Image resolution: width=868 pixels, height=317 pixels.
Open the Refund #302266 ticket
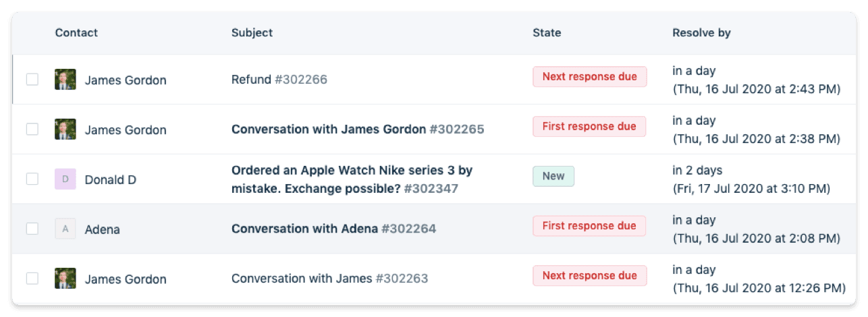[x=279, y=80]
